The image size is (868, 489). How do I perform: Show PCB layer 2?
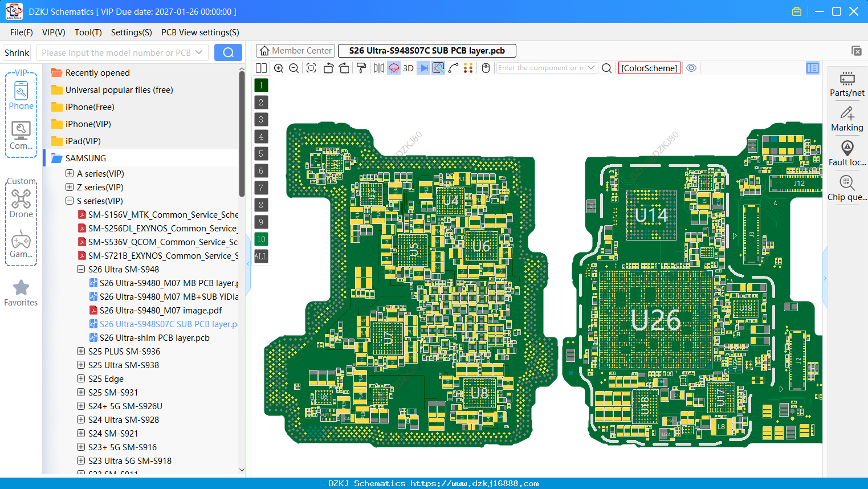coord(261,103)
